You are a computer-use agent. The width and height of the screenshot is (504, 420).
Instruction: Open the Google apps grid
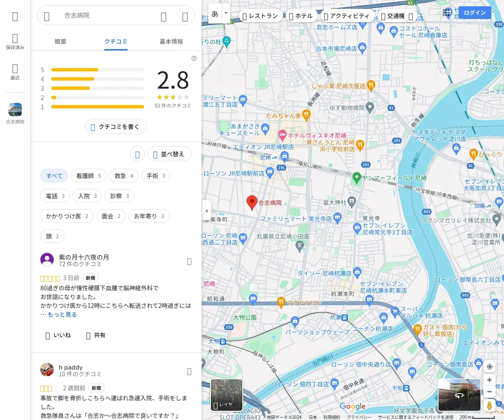tap(447, 13)
